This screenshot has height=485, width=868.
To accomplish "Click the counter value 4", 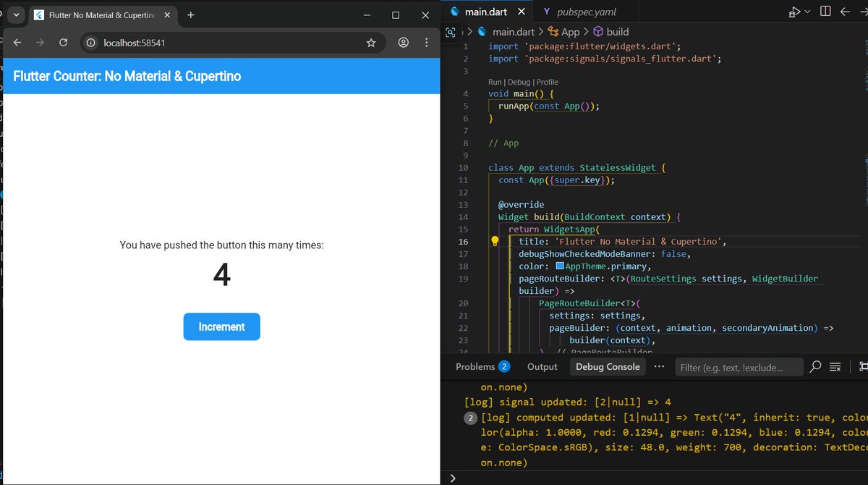I will pyautogui.click(x=221, y=275).
